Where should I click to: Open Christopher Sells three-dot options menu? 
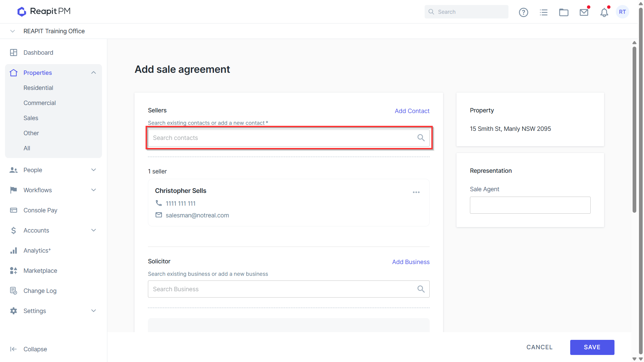pos(416,192)
